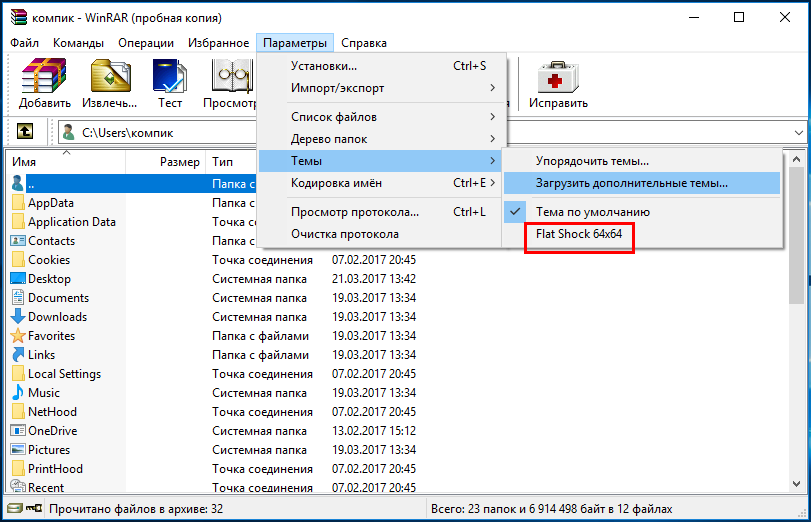
Task: Open the Команды menu
Action: tap(78, 43)
